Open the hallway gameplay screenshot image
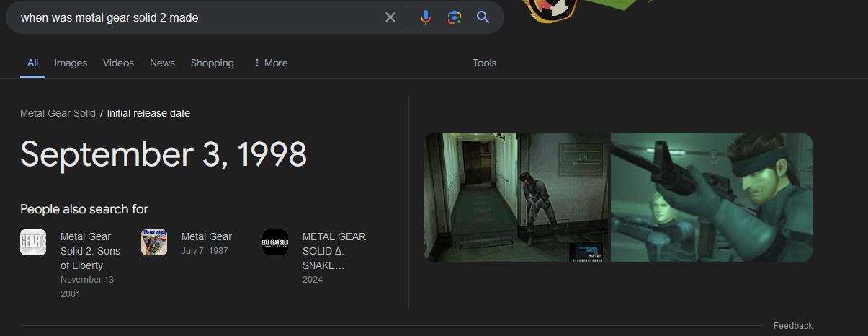The height and width of the screenshot is (336, 868). pyautogui.click(x=516, y=198)
